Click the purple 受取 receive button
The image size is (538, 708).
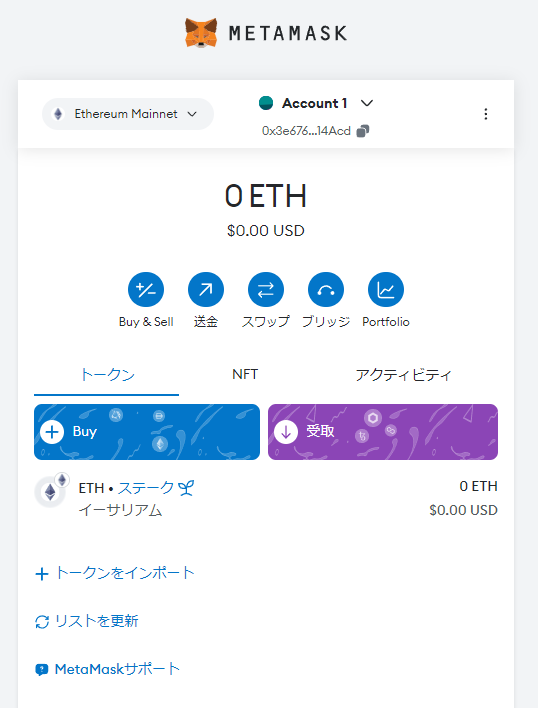pos(383,432)
